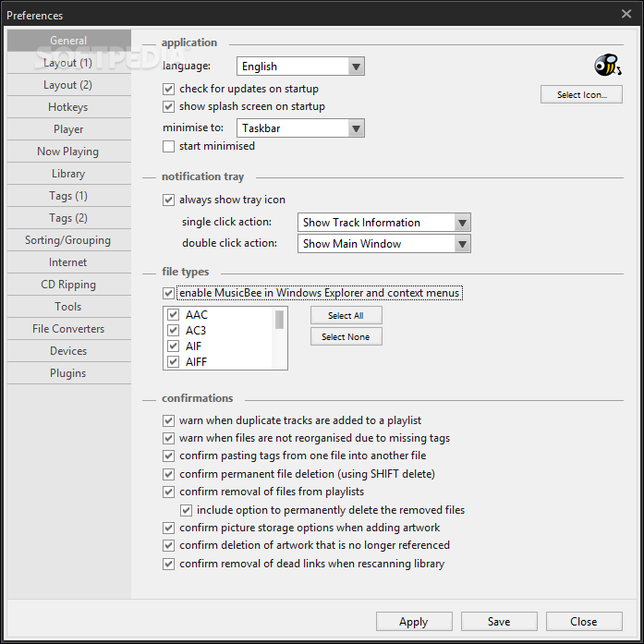Open the Tags (1) tab
This screenshot has height=644, width=644.
point(69,196)
